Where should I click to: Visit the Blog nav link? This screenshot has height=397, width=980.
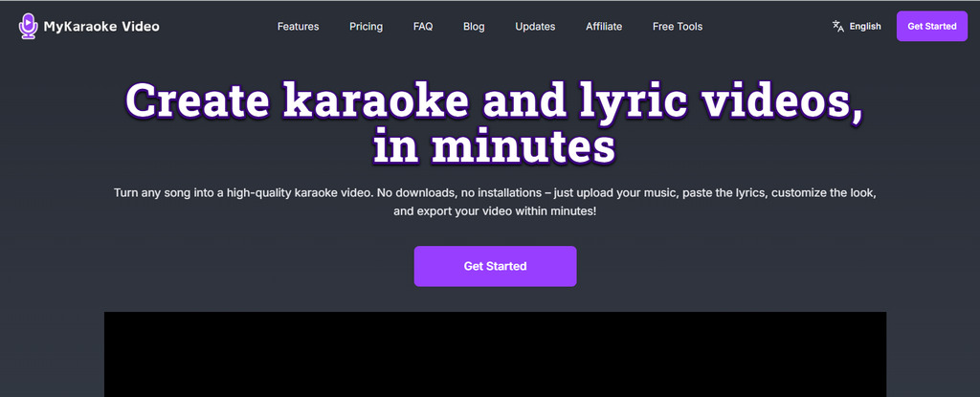point(474,26)
